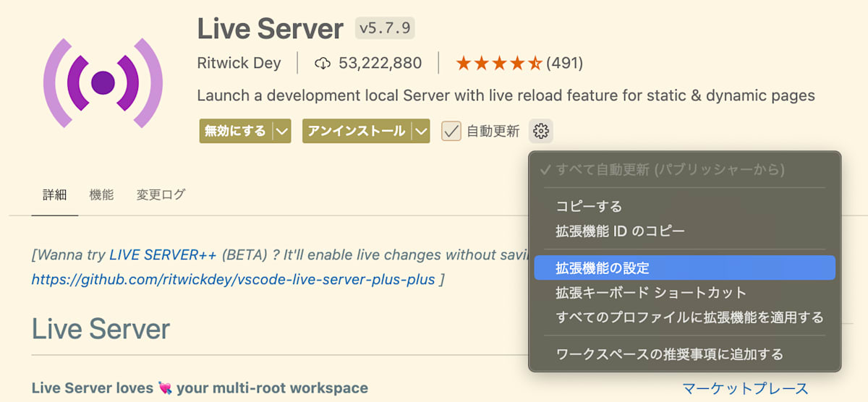The width and height of the screenshot is (868, 402).
Task: Open the LIVE SERVER++ link
Action: pos(163,255)
